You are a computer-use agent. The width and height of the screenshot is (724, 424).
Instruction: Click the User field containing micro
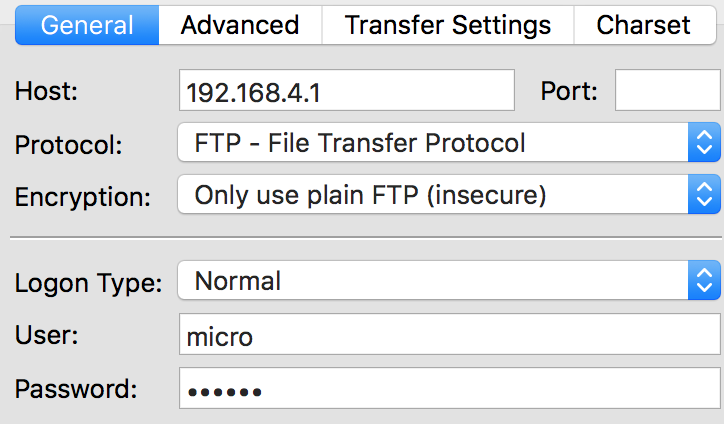(x=450, y=336)
